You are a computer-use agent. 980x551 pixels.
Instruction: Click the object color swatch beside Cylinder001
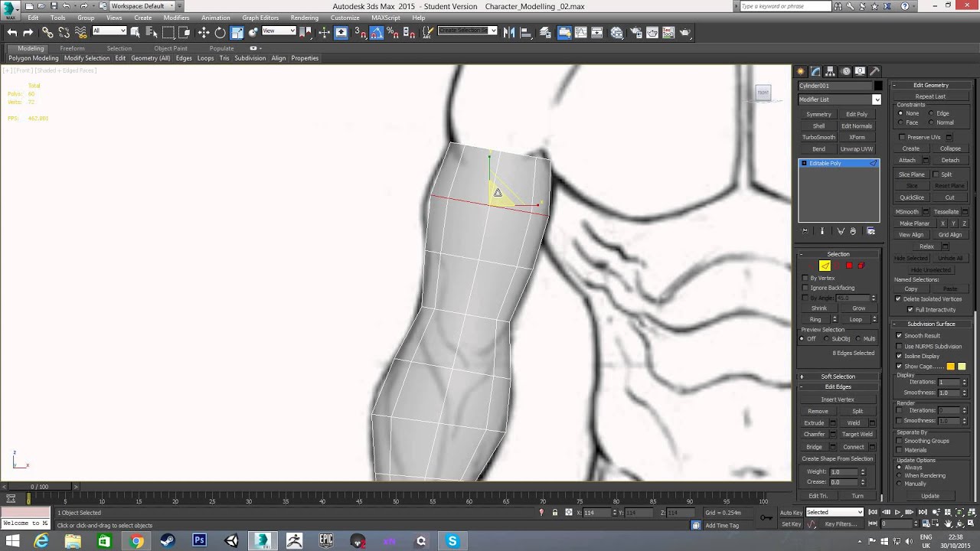[878, 86]
